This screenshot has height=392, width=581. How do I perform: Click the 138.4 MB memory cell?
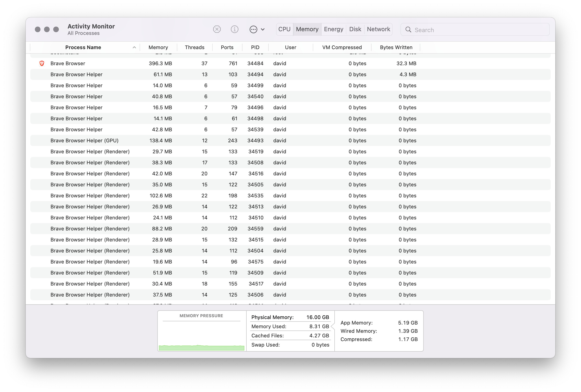click(161, 141)
